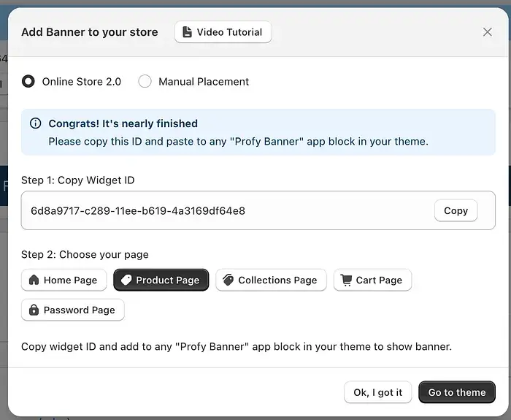
Task: Click the "Add Banner to your store" title
Action: 90,32
